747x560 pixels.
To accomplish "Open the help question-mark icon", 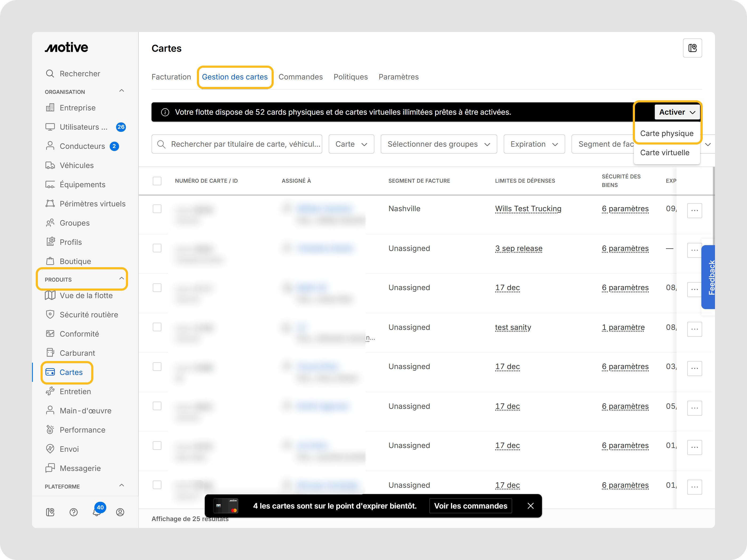I will pyautogui.click(x=74, y=513).
